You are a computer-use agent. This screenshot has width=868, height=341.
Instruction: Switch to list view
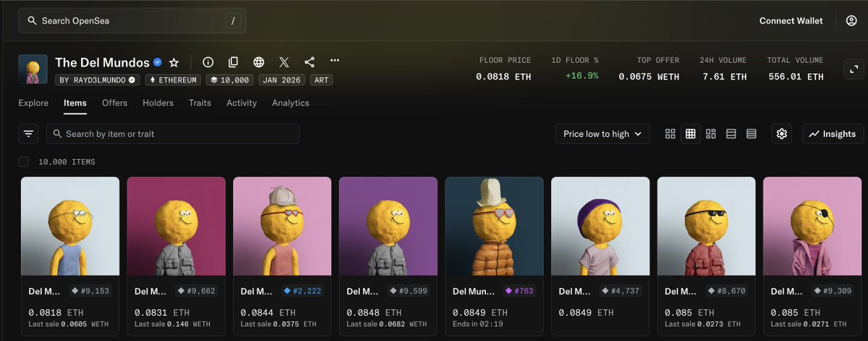point(731,134)
